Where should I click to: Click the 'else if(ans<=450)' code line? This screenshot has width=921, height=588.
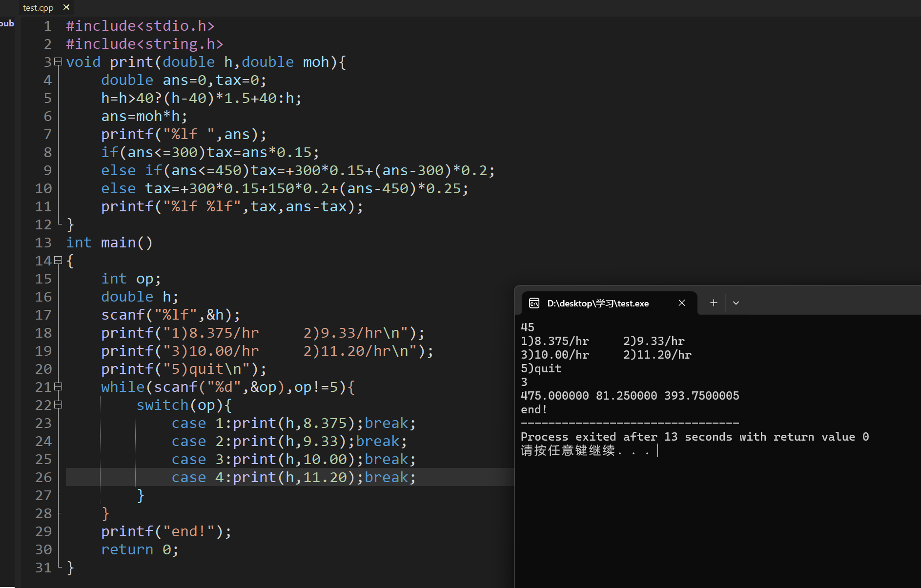point(298,170)
